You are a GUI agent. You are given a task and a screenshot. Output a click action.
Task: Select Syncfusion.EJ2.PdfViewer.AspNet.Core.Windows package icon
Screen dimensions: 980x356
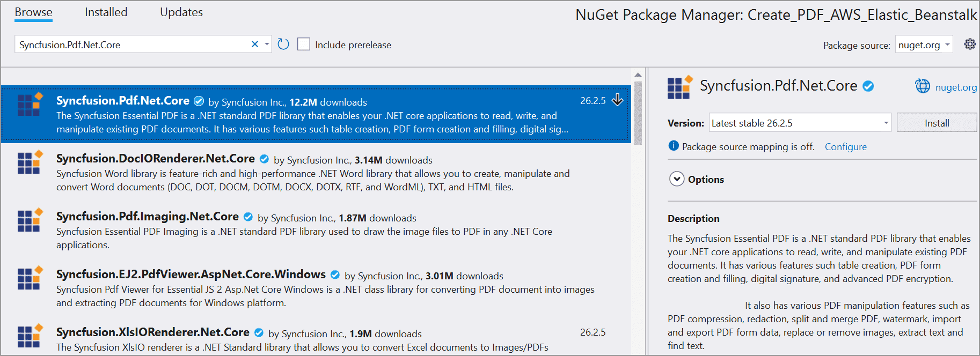pyautogui.click(x=30, y=278)
